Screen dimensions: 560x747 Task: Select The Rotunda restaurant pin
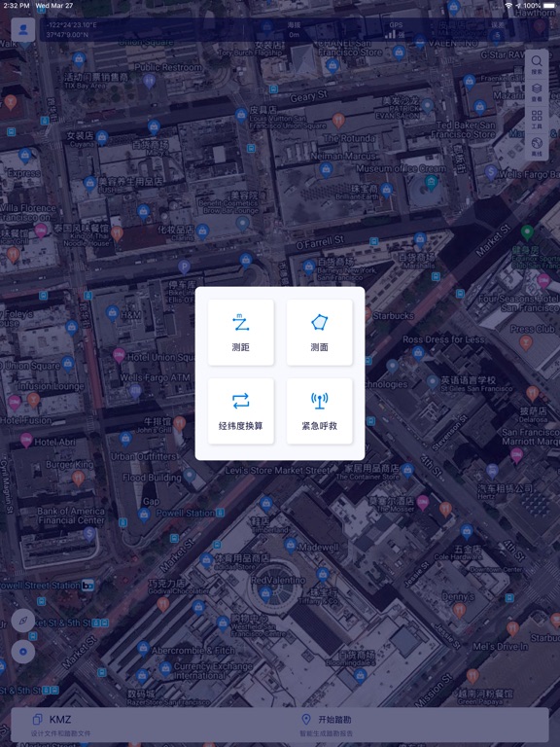pyautogui.click(x=338, y=120)
